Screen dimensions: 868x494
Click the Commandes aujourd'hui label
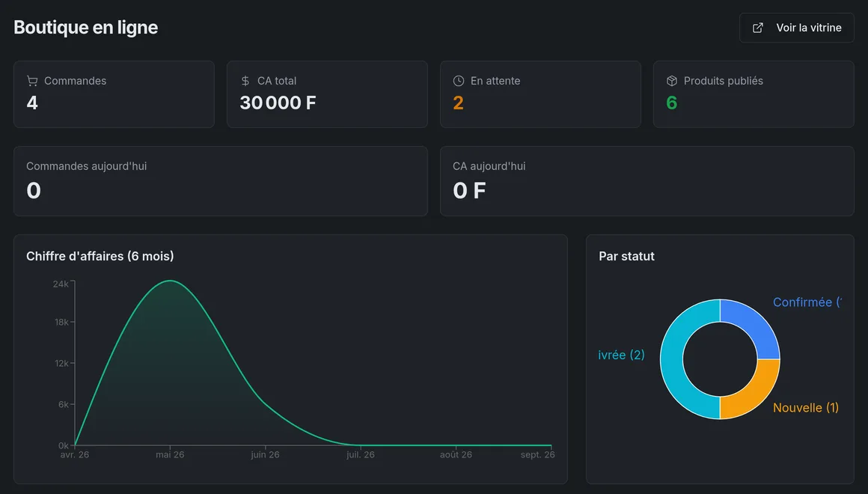coord(86,166)
